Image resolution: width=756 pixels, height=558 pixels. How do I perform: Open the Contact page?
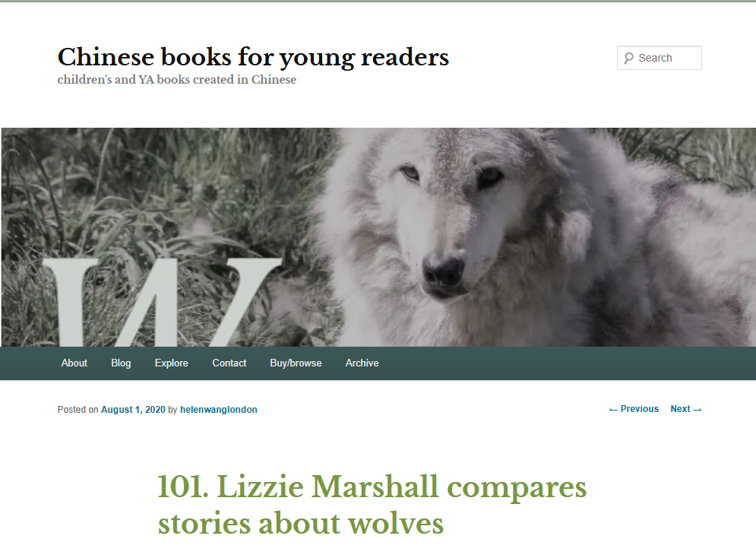[x=229, y=363]
